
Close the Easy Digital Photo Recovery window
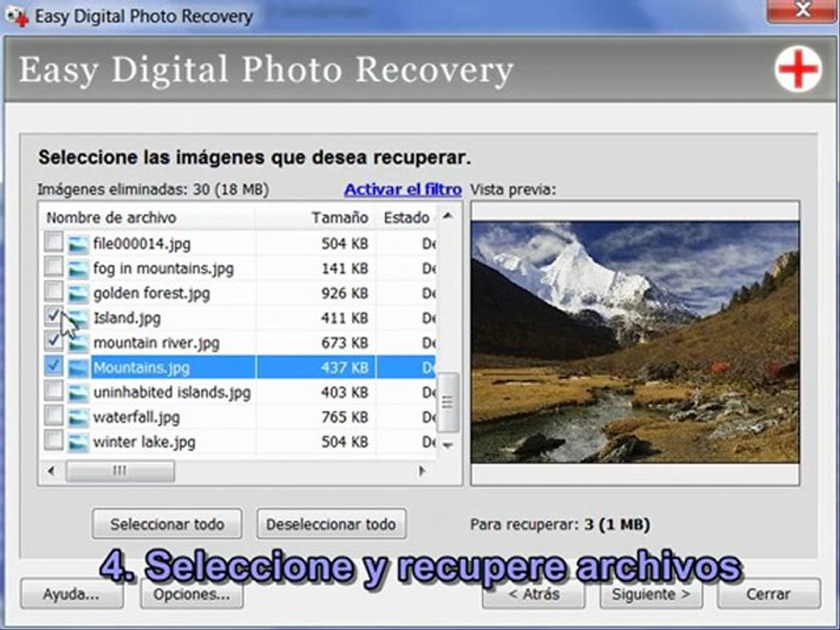coord(802,10)
